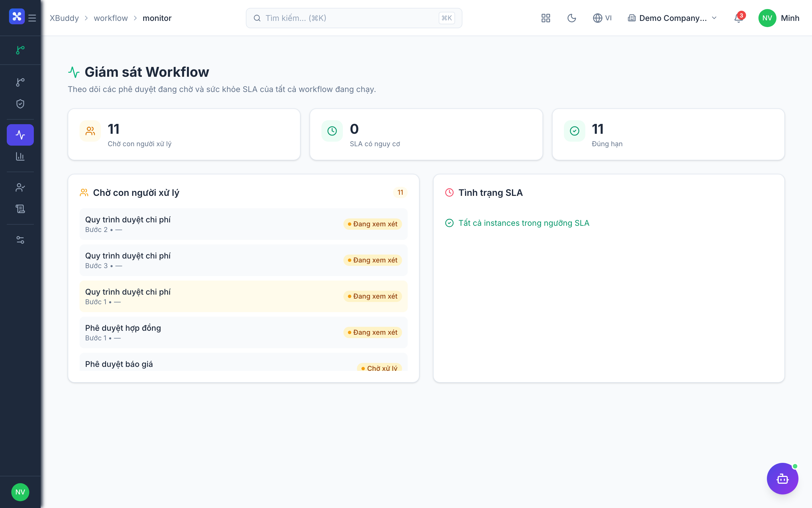Click people icon in Chờ con người xử lý panel header
Image resolution: width=812 pixels, height=508 pixels.
point(84,192)
